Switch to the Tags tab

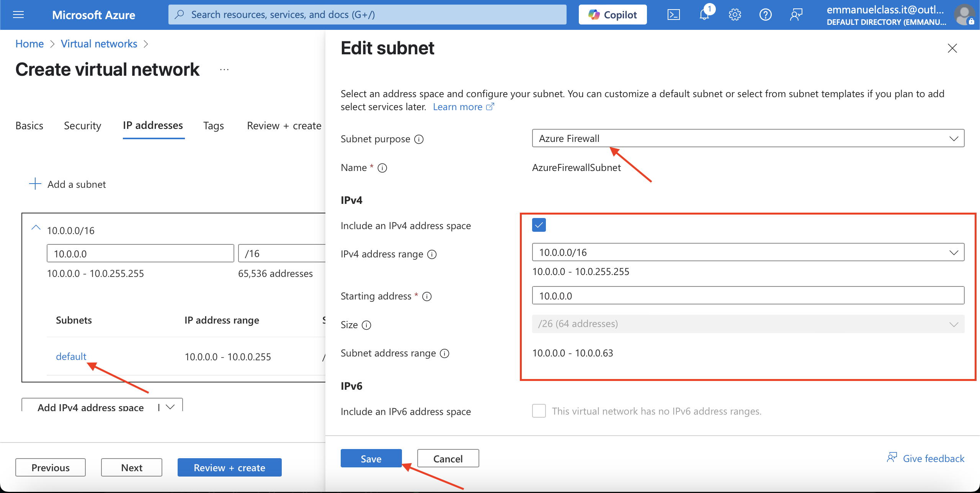click(x=213, y=126)
